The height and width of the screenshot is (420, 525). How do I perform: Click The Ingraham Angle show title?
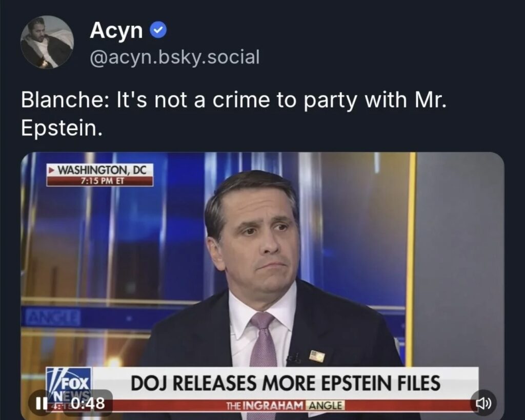coord(285,406)
